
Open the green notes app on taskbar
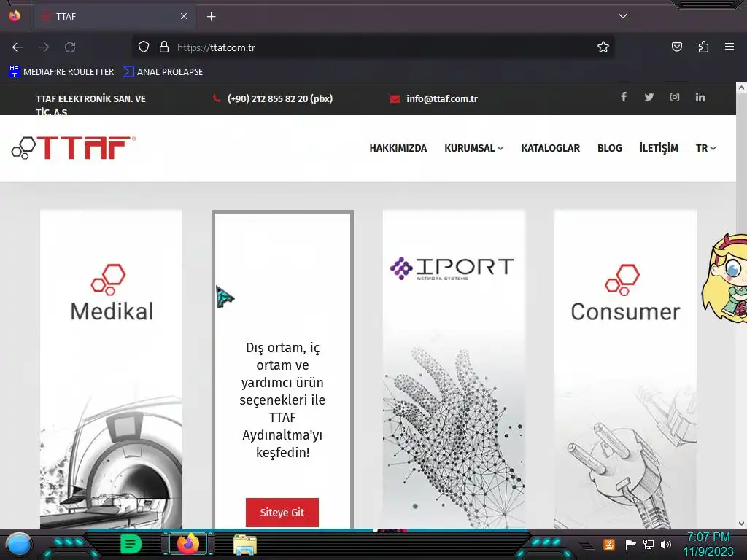[x=131, y=544]
